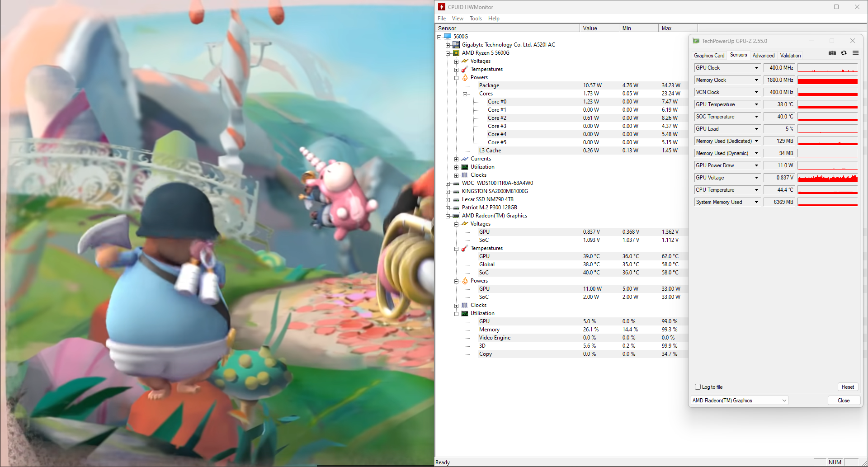Select the Global temperature row

(583, 264)
